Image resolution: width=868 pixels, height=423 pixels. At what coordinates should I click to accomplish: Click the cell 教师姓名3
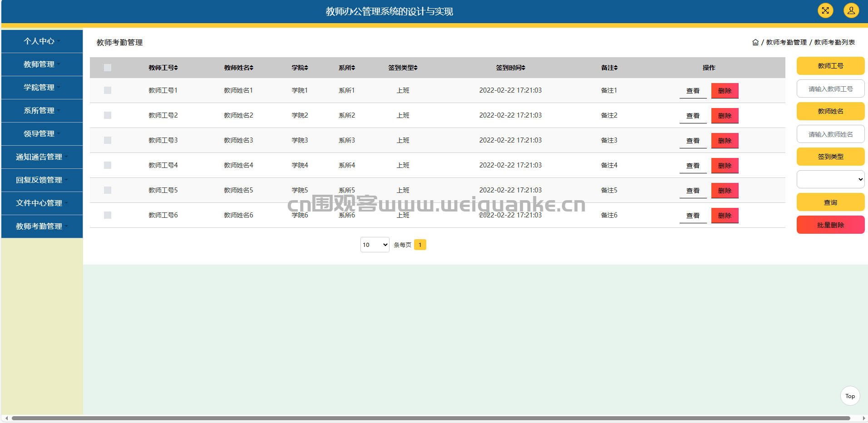238,140
